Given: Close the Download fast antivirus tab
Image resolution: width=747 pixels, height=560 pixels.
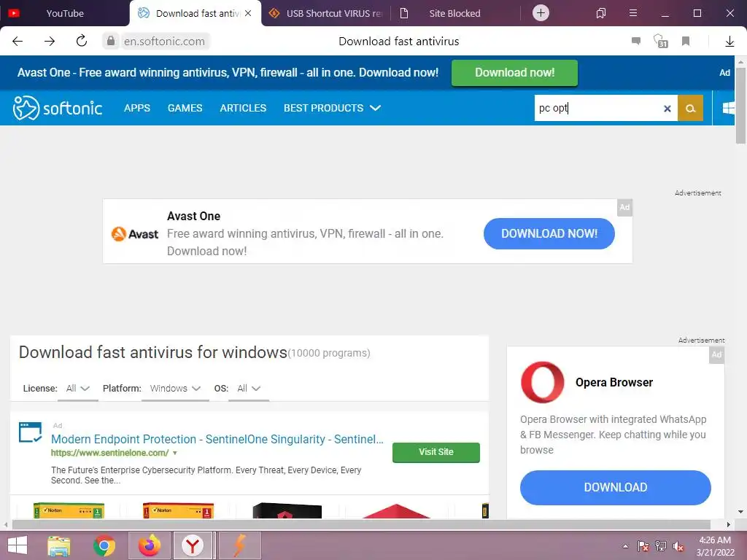Looking at the screenshot, I should (x=248, y=13).
